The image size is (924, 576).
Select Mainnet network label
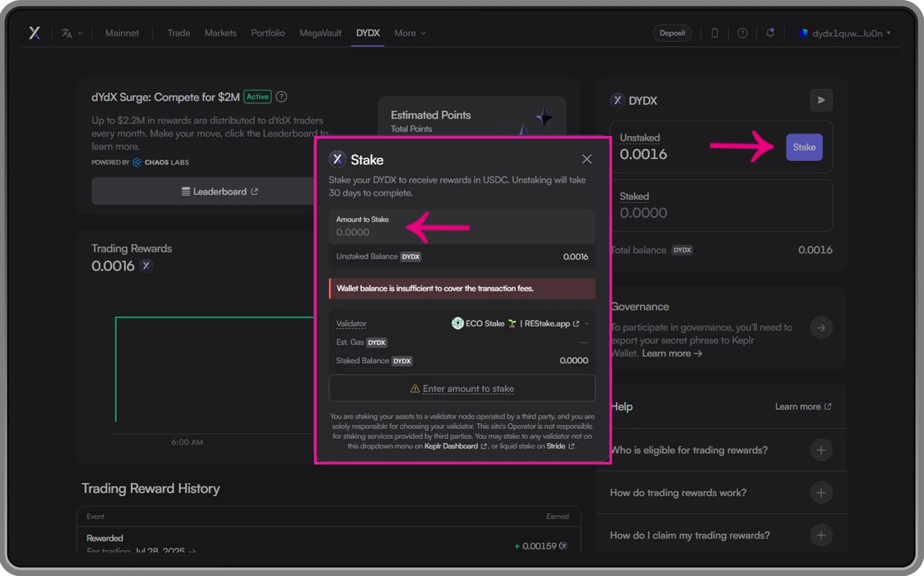click(x=122, y=33)
